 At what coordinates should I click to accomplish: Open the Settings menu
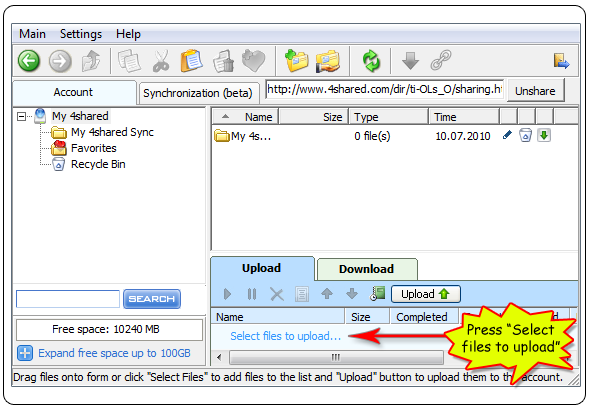[81, 34]
